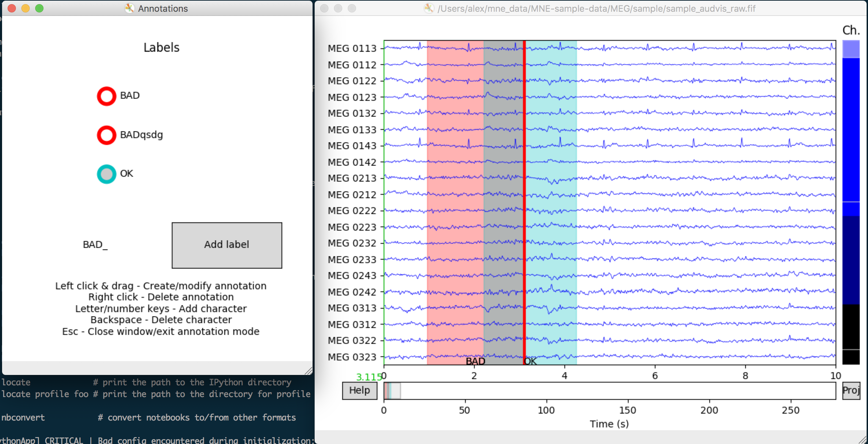Screen dimensions: 868x444
Task: Click the light blue segment atop the channel bar
Action: coord(851,48)
